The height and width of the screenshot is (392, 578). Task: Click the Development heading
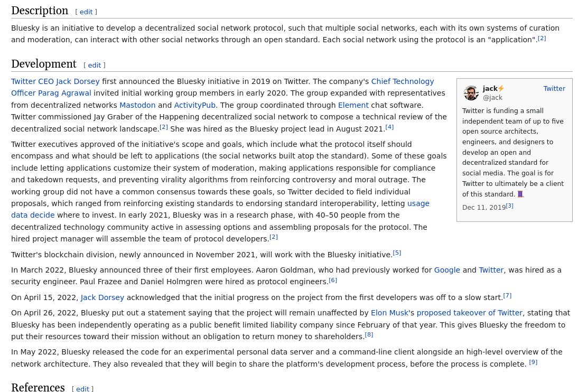pyautogui.click(x=44, y=64)
